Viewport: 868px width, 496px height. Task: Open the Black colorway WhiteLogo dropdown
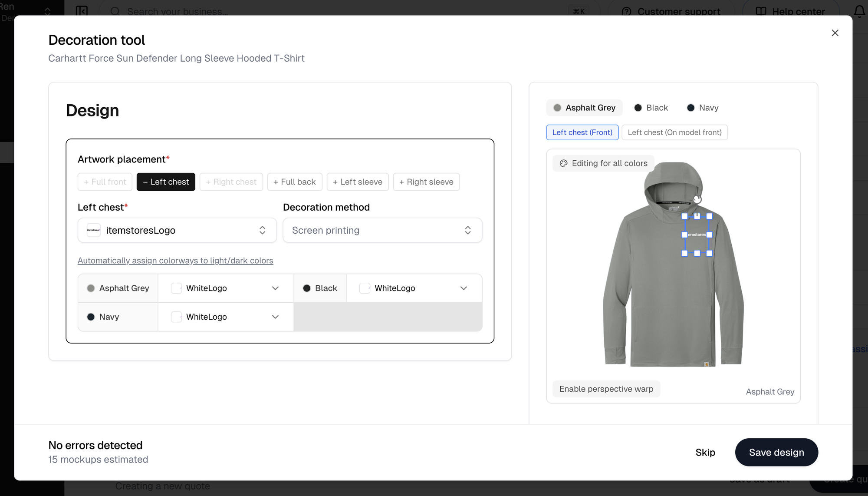pyautogui.click(x=414, y=288)
